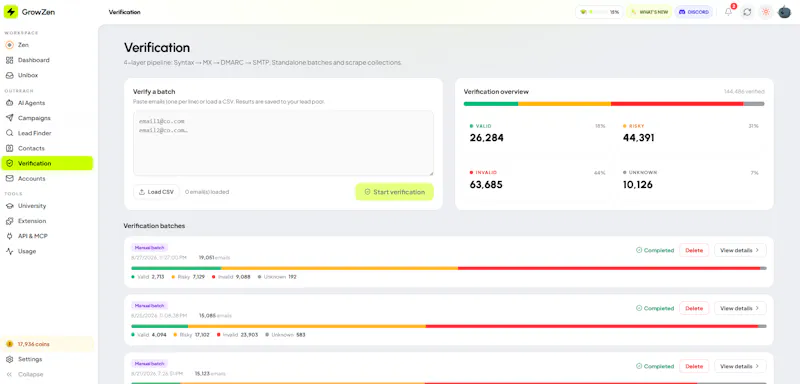Click the API & MCP plug icon
Viewport: 800px width, 384px height.
point(9,236)
